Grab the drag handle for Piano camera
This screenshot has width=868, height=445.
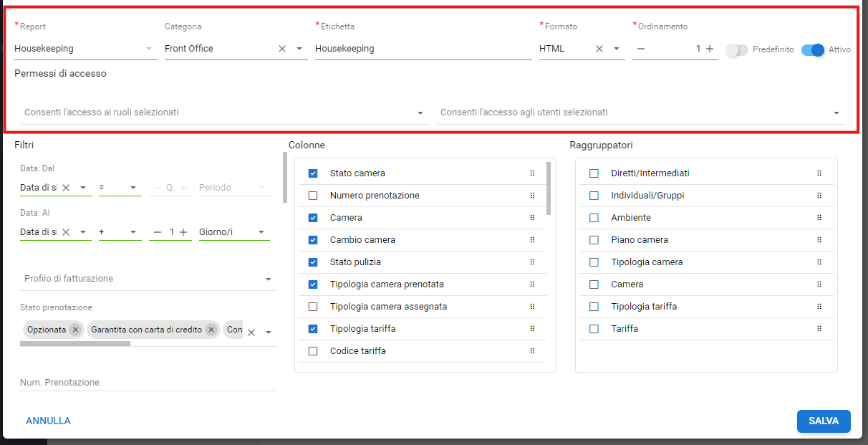tap(819, 240)
